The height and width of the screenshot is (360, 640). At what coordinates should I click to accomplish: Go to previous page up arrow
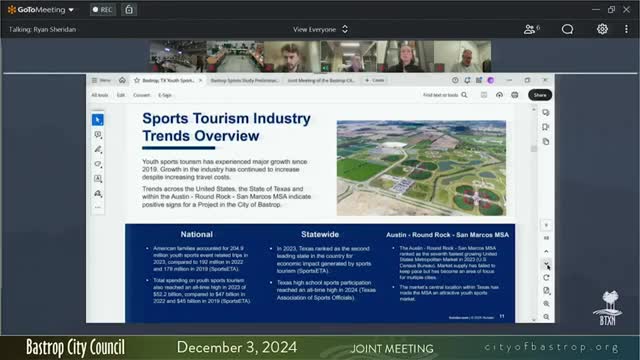(x=546, y=251)
